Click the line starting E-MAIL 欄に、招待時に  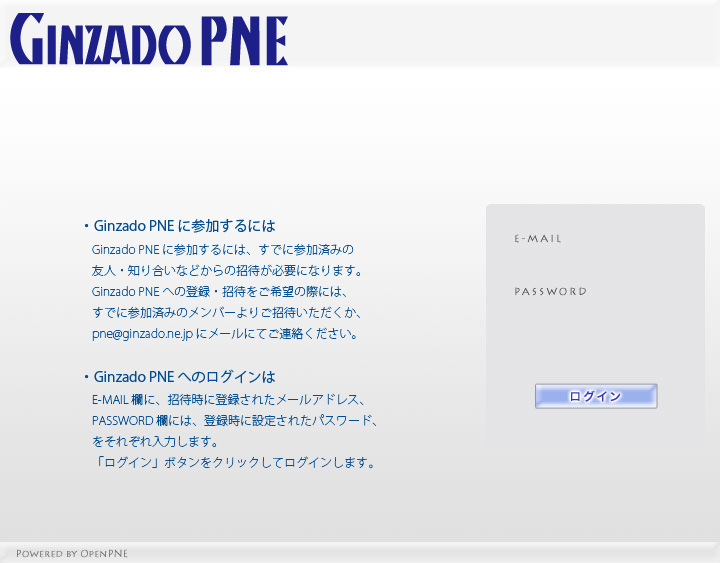[230, 399]
